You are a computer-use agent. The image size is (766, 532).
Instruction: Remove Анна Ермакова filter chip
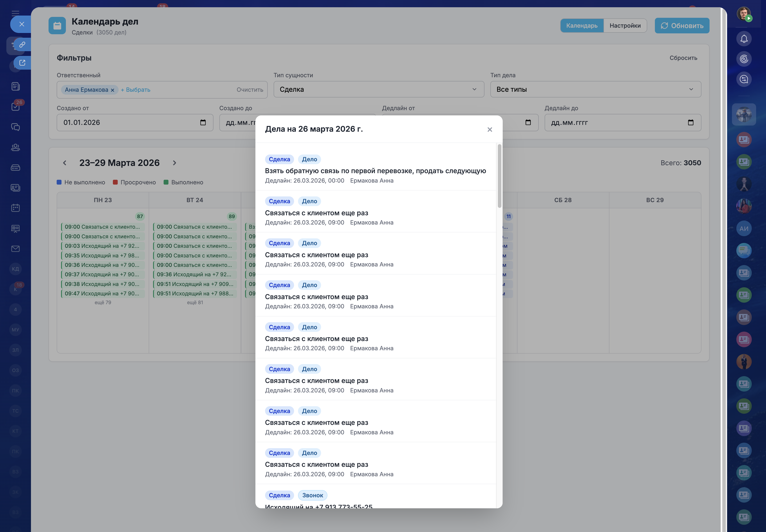tap(112, 90)
